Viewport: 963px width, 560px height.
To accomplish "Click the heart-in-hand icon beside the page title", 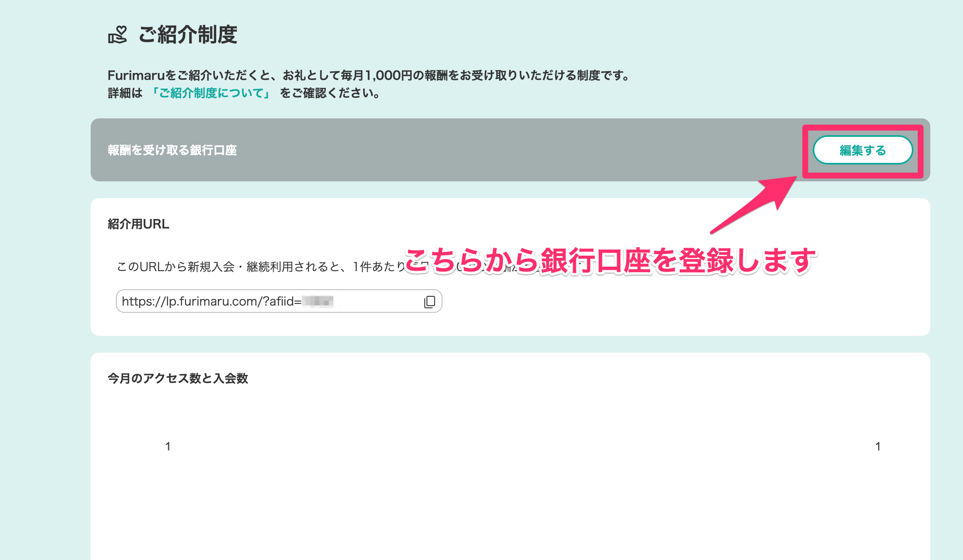I will (x=117, y=34).
